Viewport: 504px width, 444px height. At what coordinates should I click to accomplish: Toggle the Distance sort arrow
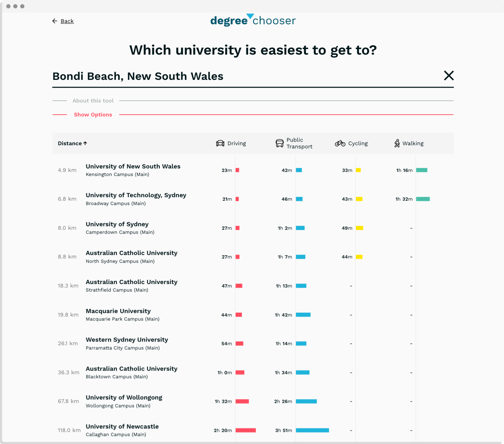[x=85, y=143]
